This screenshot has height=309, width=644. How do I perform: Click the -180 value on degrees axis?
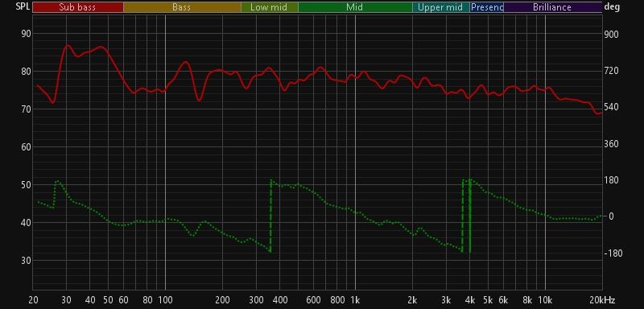click(613, 253)
